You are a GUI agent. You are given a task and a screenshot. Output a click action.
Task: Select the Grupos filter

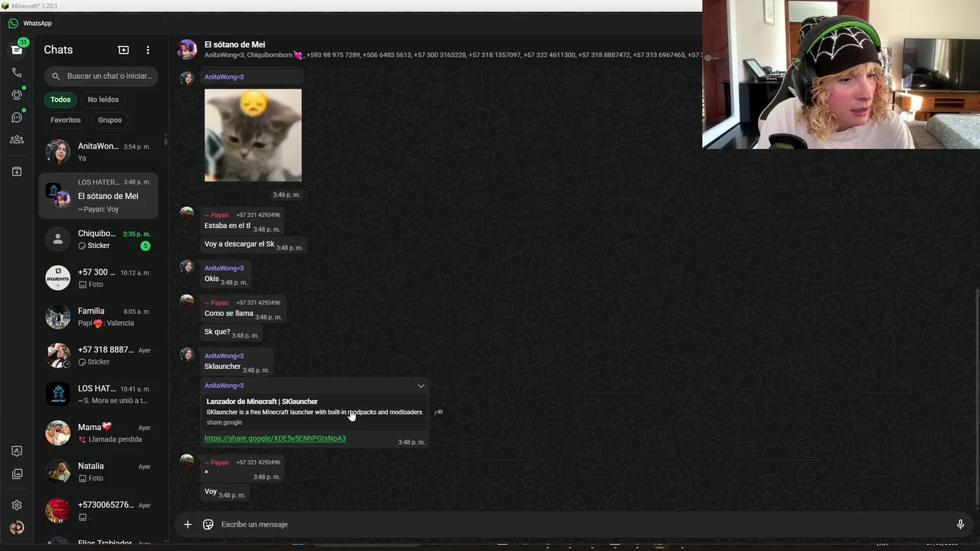(109, 120)
